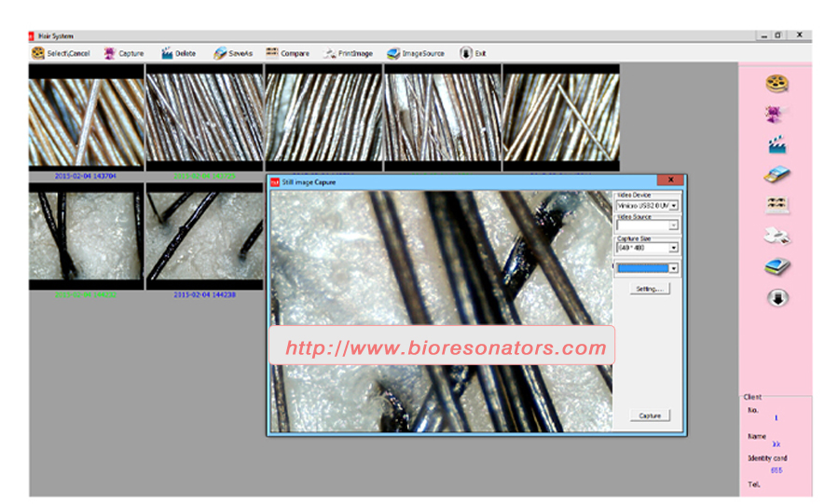839x504 pixels.
Task: Maximize the Hair System window
Action: pos(778,35)
